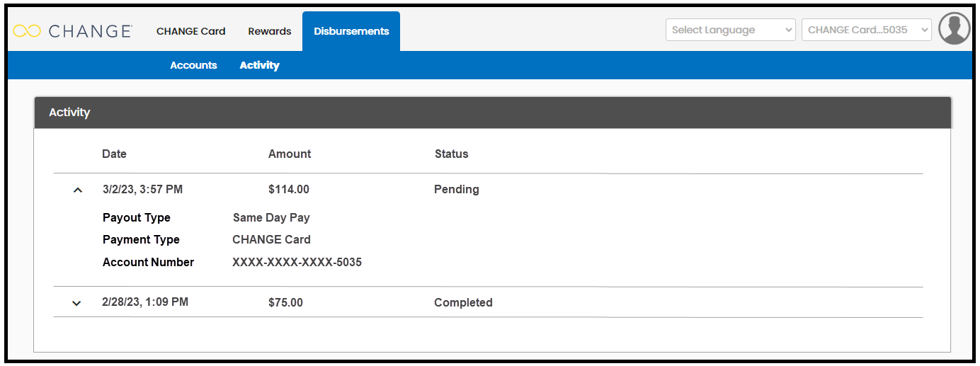The height and width of the screenshot is (366, 980).
Task: Select the Completed status text
Action: coord(463,302)
